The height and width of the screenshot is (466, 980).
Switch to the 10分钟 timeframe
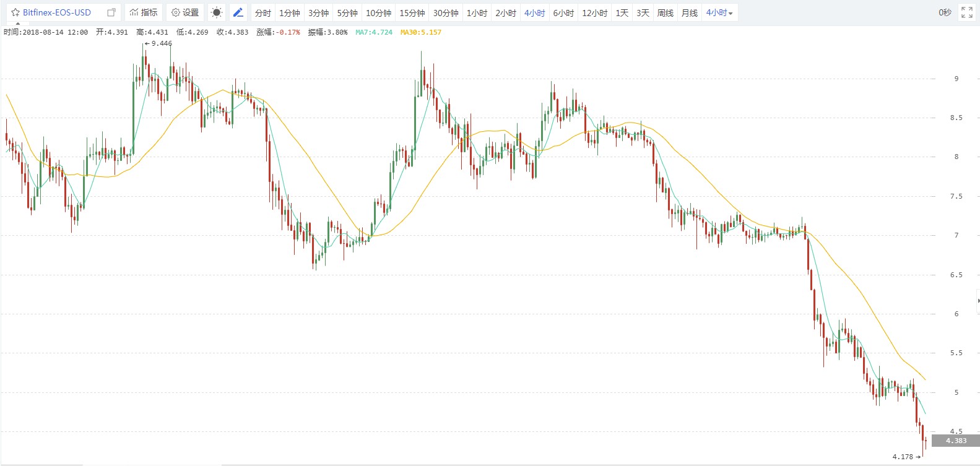click(x=378, y=13)
